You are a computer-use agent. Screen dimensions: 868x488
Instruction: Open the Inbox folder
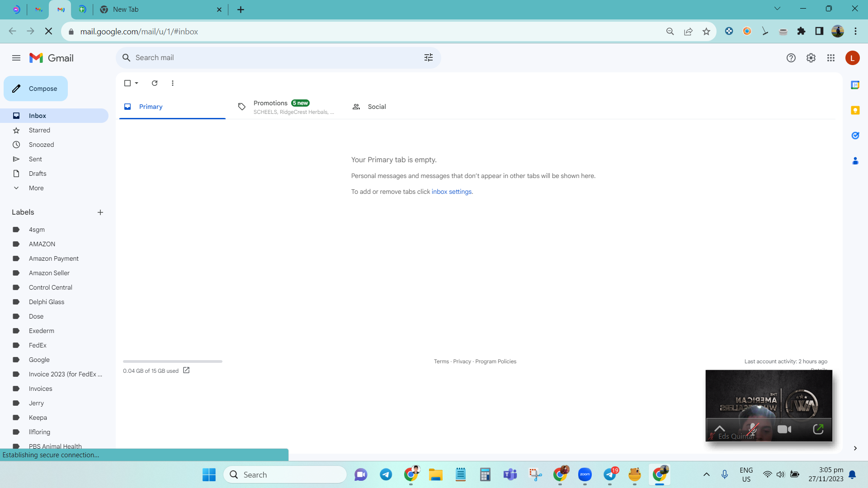54,116
